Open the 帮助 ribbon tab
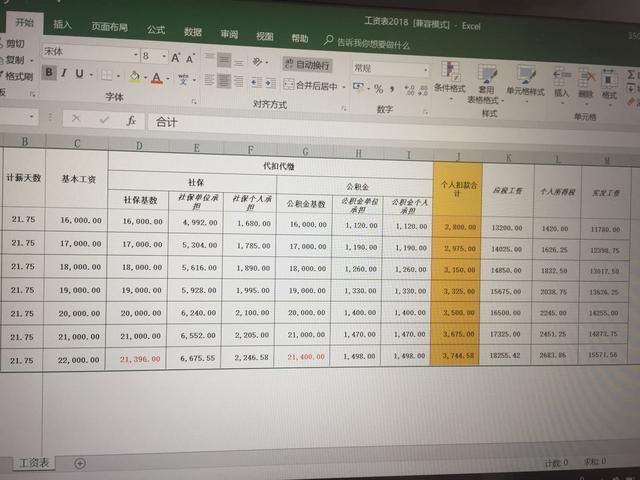Screen dimensions: 640x480 (300, 38)
